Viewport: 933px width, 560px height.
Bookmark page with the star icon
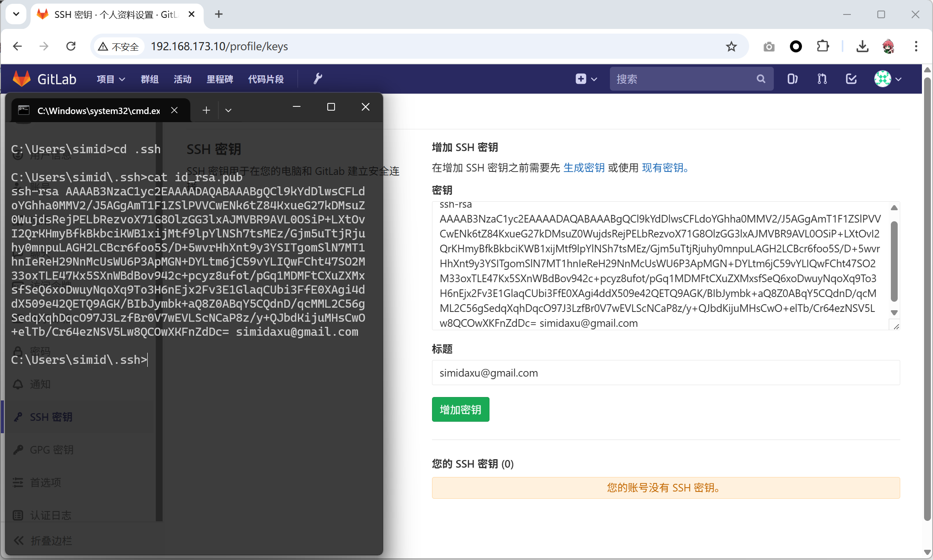tap(731, 46)
